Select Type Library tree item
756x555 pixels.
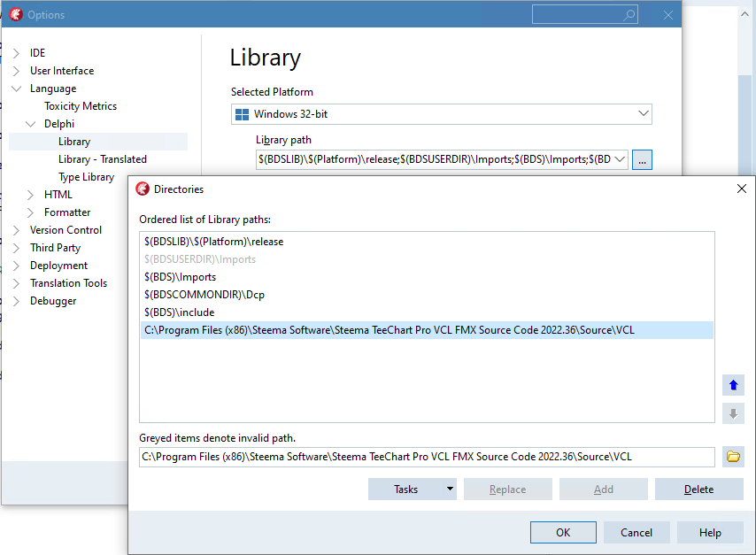coord(86,177)
